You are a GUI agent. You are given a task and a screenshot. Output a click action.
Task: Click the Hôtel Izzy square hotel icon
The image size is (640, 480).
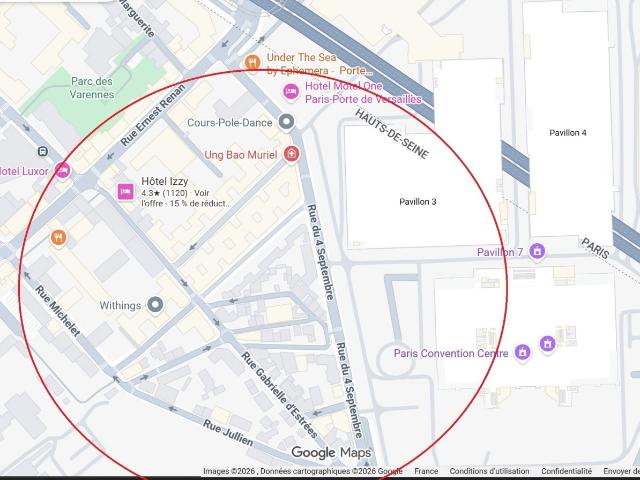pyautogui.click(x=125, y=191)
